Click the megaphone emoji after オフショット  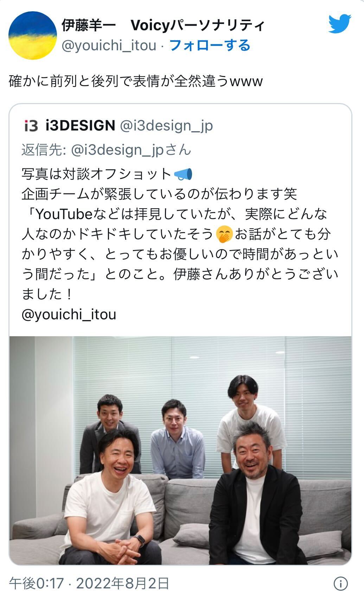tap(183, 174)
